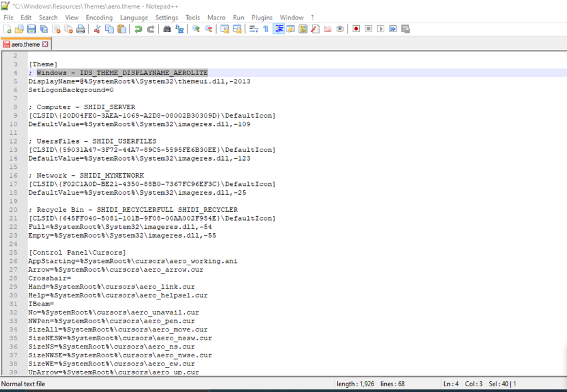Click on the [Theme] section text
Viewport: 567px width, 392px height.
43,64
